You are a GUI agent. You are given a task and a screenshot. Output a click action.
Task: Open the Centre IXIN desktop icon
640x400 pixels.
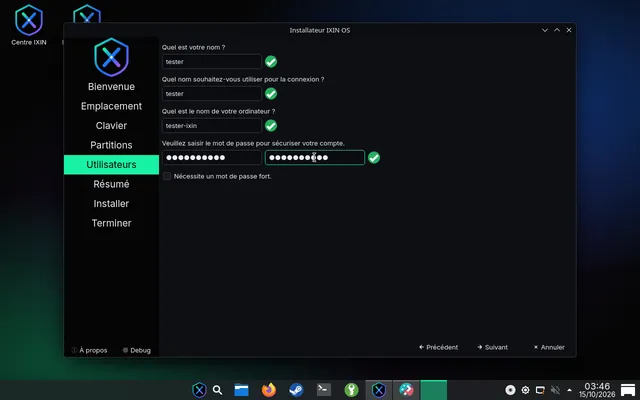click(29, 25)
